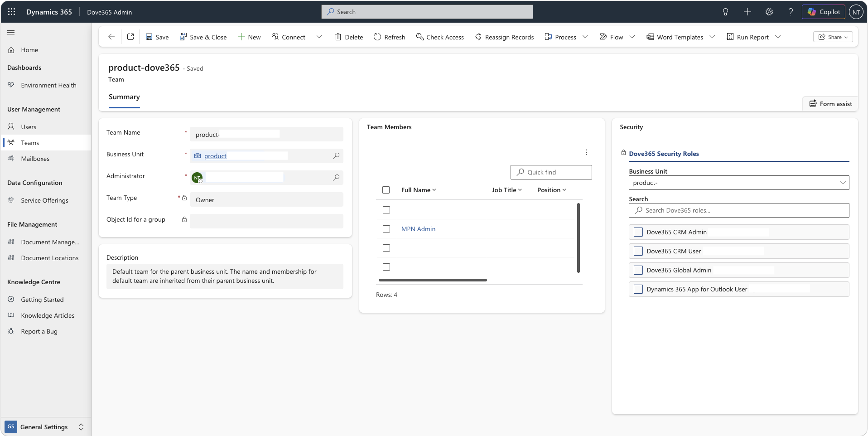Screen dimensions: 868x436
Task: Click the Dove365 Security Roles heading
Action: click(x=664, y=154)
